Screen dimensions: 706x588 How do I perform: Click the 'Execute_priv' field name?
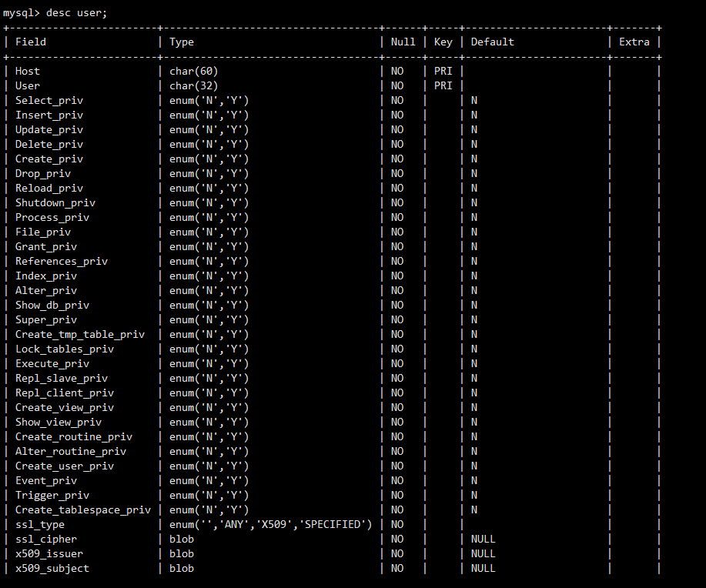click(52, 364)
